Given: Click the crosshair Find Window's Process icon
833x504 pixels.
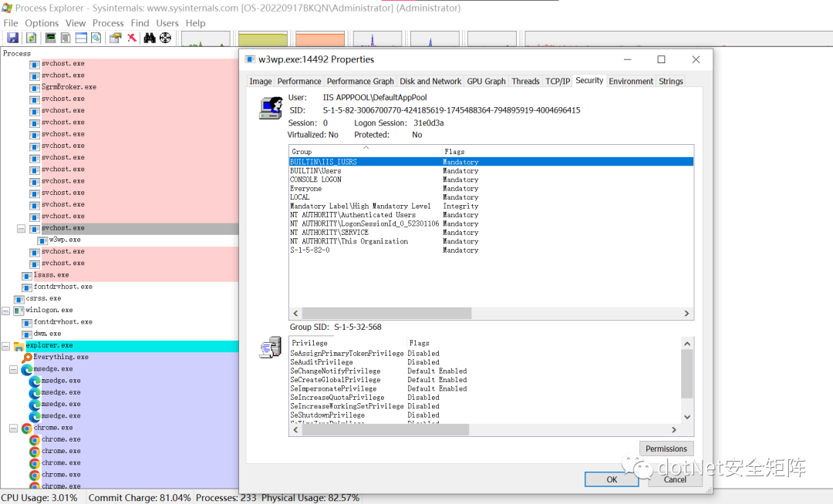Looking at the screenshot, I should 165,38.
